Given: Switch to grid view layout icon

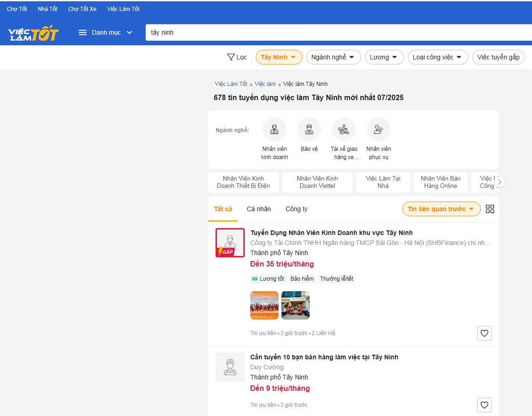Looking at the screenshot, I should (490, 209).
